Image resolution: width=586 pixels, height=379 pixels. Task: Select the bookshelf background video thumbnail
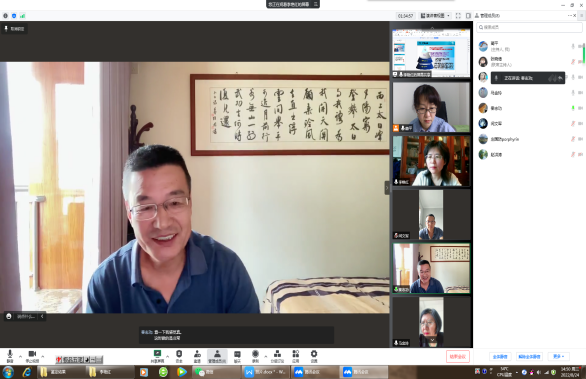pos(431,161)
